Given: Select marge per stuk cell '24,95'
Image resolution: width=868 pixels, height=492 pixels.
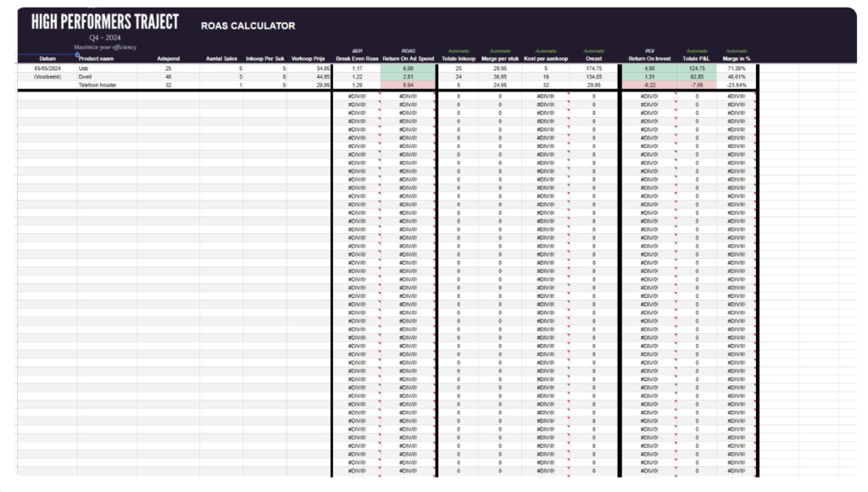Looking at the screenshot, I should (x=500, y=86).
